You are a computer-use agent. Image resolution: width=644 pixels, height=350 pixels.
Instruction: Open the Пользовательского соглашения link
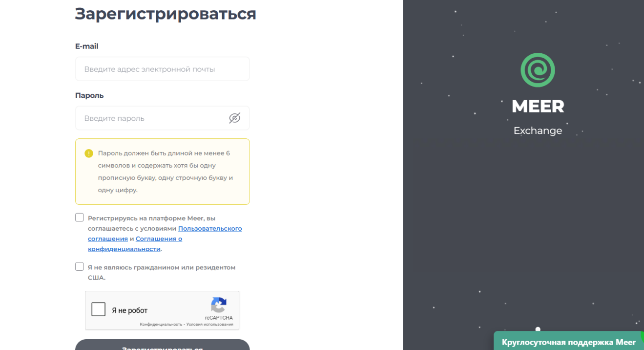210,228
